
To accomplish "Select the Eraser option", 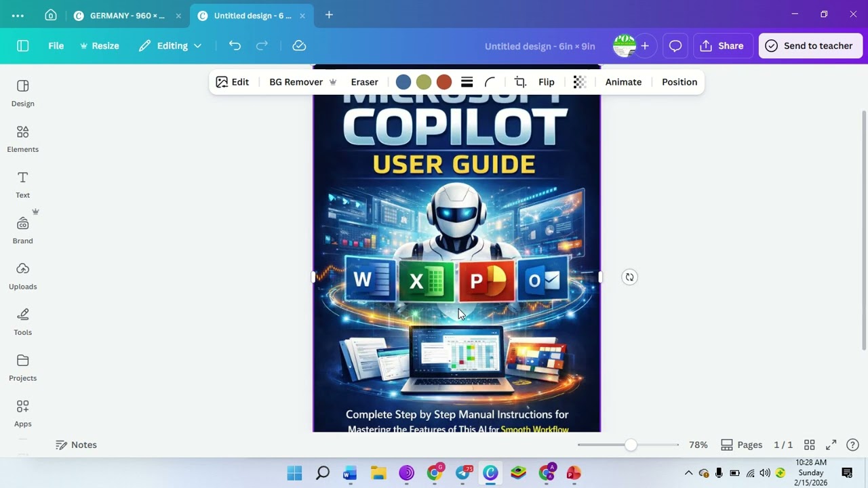I will point(364,82).
